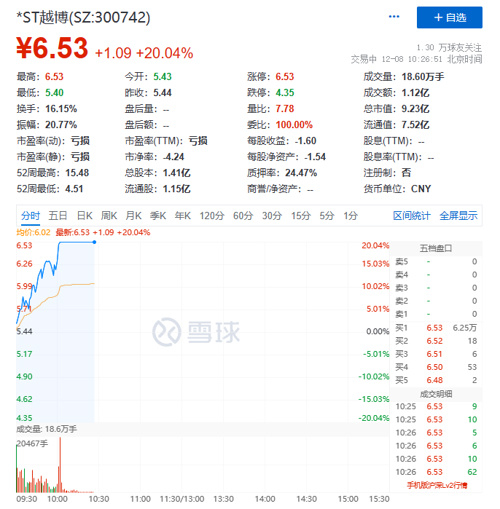Select the 5分 interval tab

[x=327, y=216]
